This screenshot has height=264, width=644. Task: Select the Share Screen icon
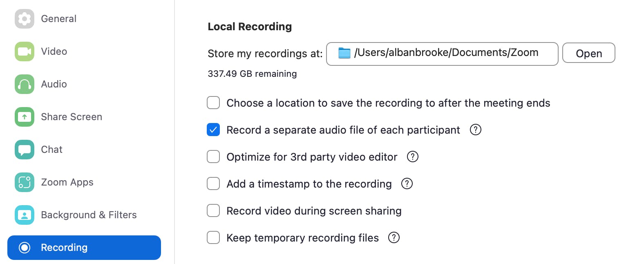click(x=24, y=116)
